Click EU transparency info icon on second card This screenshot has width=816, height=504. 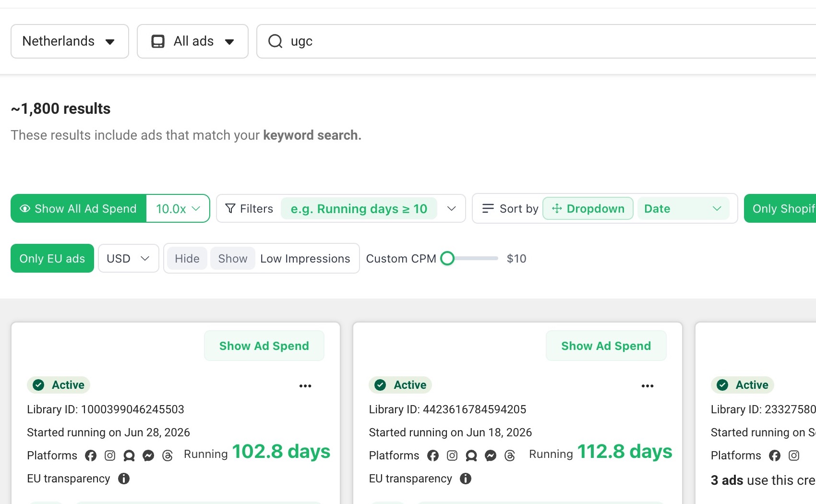466,479
